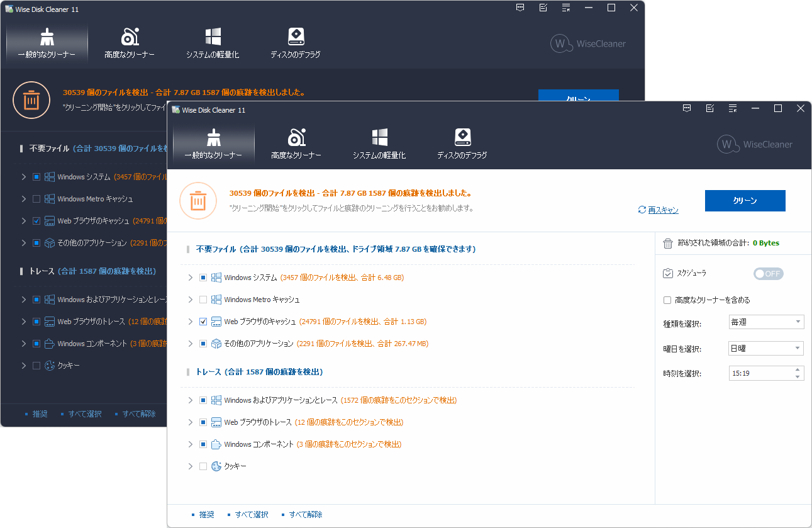Image resolution: width=812 pixels, height=528 pixels.
Task: Click Windows システム icon in dark back window
Action: [x=50, y=177]
